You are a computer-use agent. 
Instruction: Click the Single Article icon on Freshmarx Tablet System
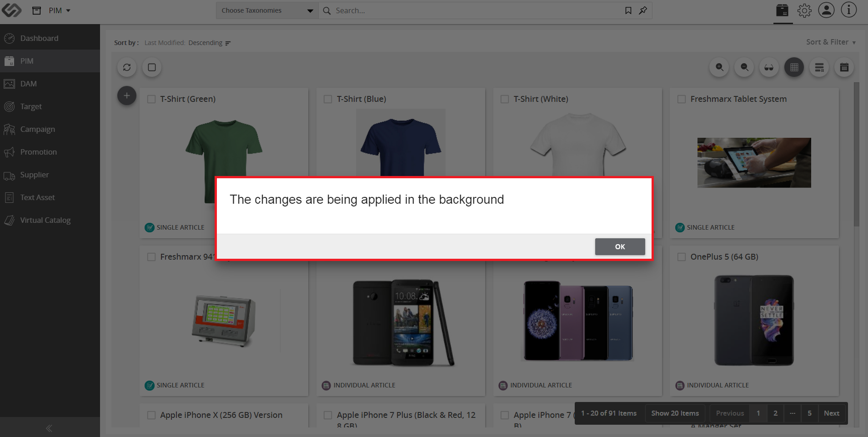pos(680,227)
